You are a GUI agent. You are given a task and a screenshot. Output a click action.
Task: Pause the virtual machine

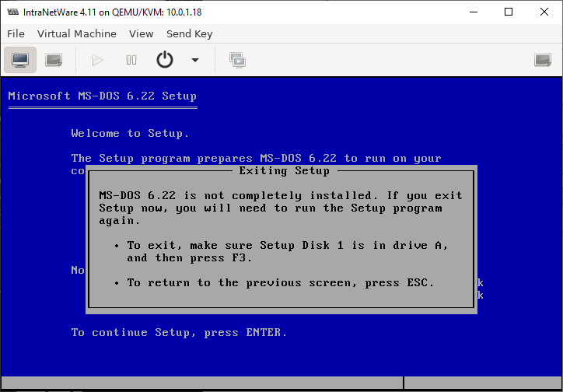click(131, 60)
